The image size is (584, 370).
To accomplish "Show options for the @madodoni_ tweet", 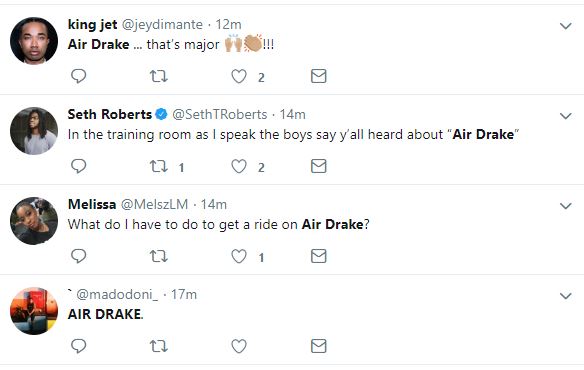I will (x=566, y=296).
